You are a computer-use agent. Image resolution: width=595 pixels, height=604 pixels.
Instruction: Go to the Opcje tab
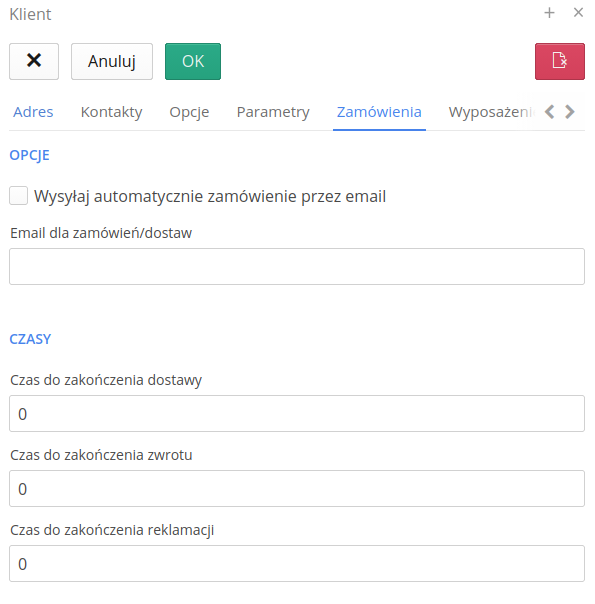(189, 112)
